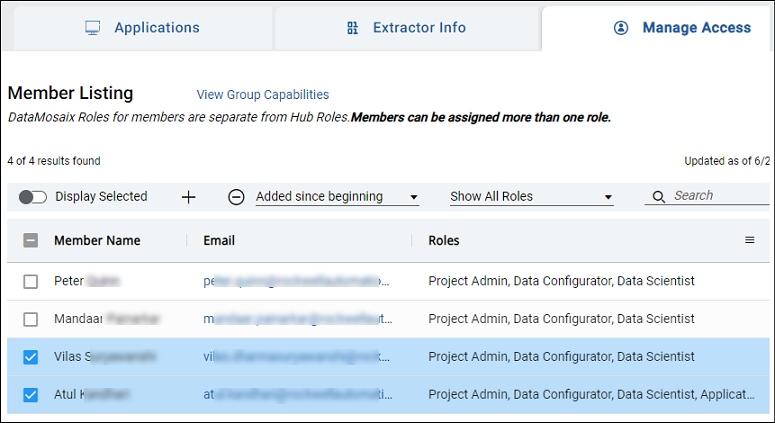Click the minus circle remove icon

tap(236, 197)
